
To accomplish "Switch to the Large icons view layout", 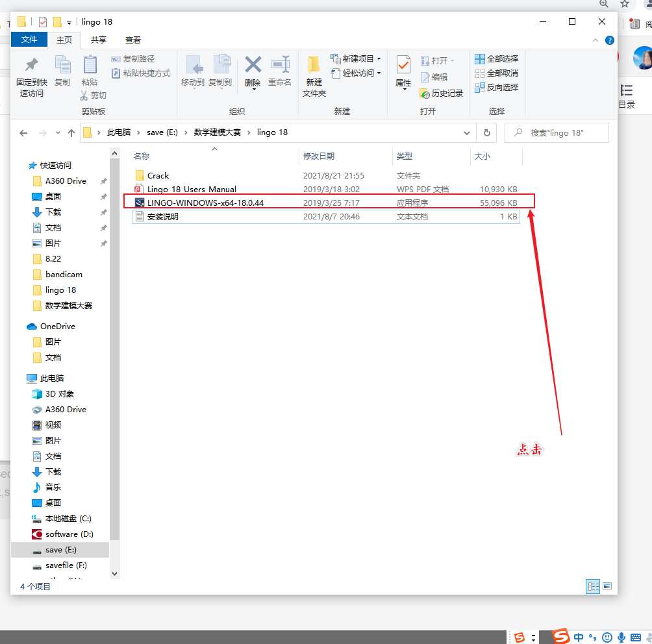I will click(x=607, y=586).
